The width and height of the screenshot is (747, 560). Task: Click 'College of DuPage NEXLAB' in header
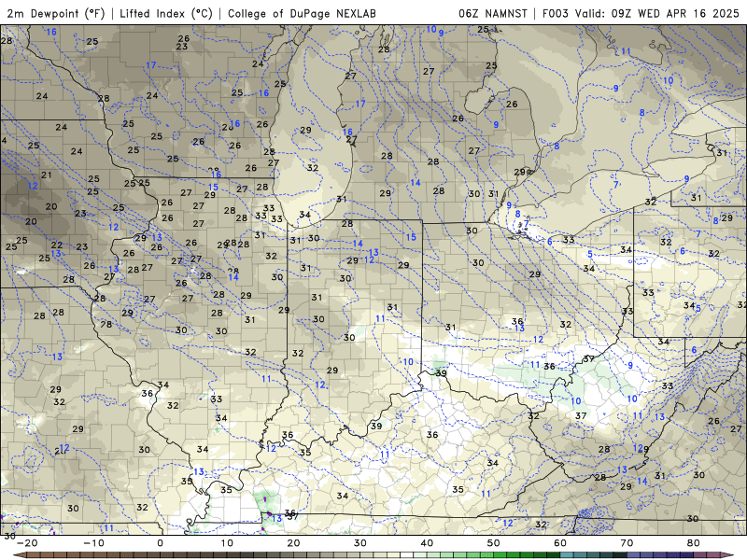pos(302,13)
